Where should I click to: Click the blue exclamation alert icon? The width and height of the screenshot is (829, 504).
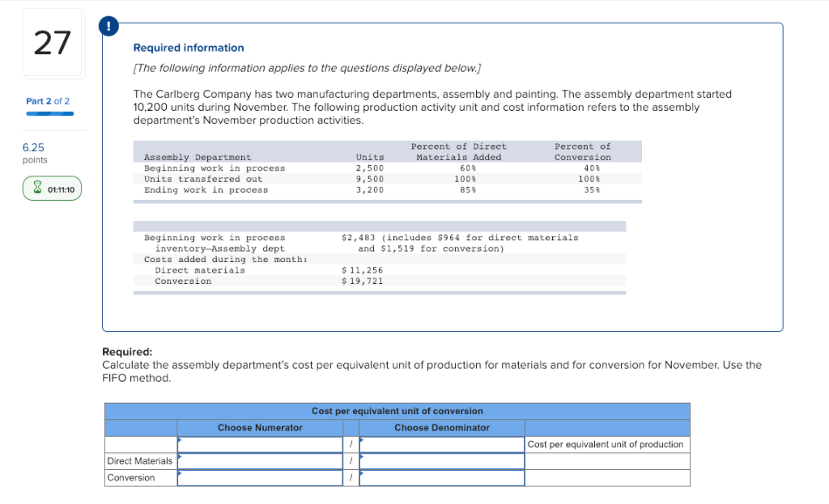point(108,25)
